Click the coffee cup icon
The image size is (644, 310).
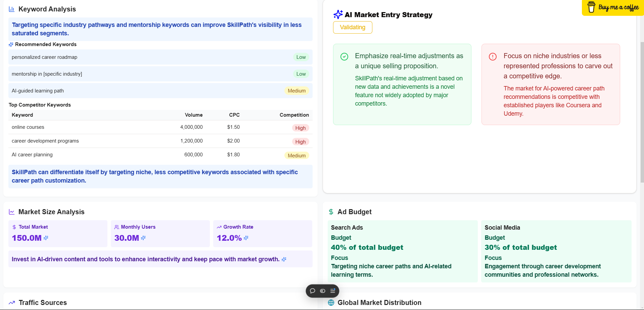pos(591,7)
